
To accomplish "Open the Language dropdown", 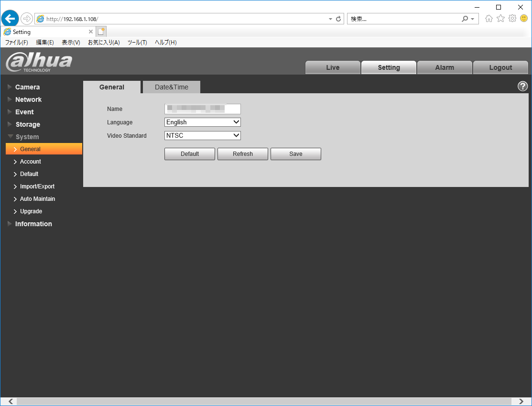I will click(203, 122).
